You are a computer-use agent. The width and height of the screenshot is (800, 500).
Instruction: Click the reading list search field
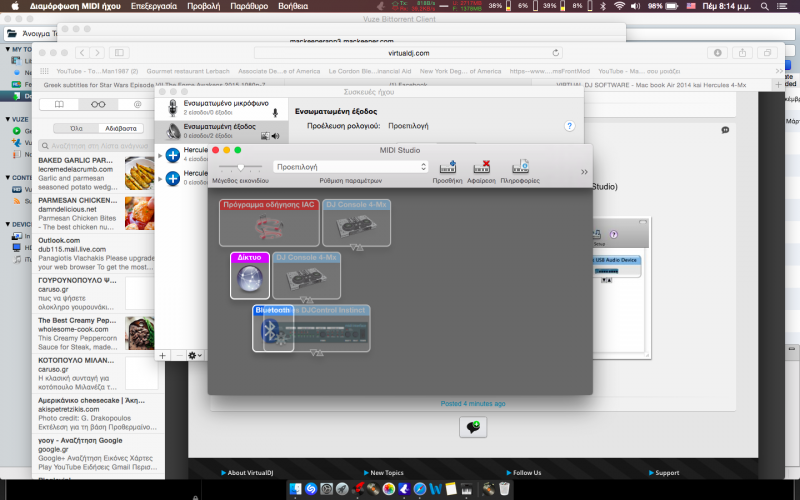coord(95,145)
